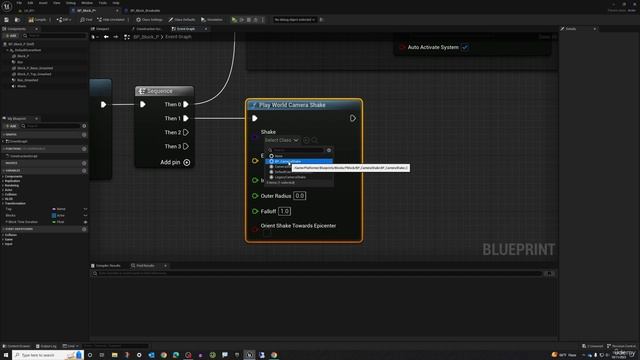Navigate back in graph history

coord(106,37)
